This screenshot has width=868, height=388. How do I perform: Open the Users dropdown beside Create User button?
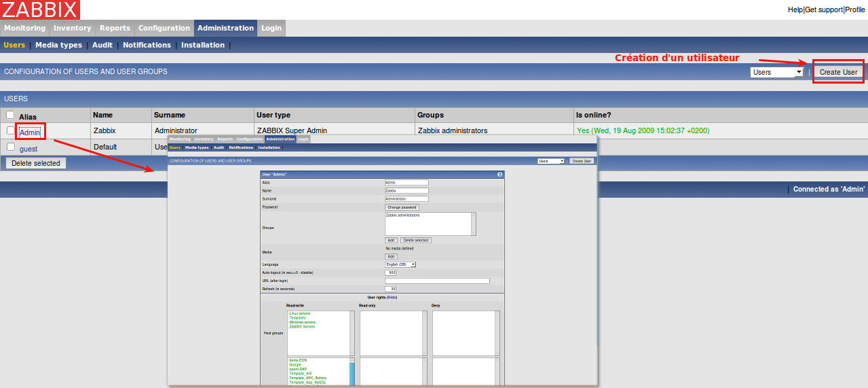point(777,72)
